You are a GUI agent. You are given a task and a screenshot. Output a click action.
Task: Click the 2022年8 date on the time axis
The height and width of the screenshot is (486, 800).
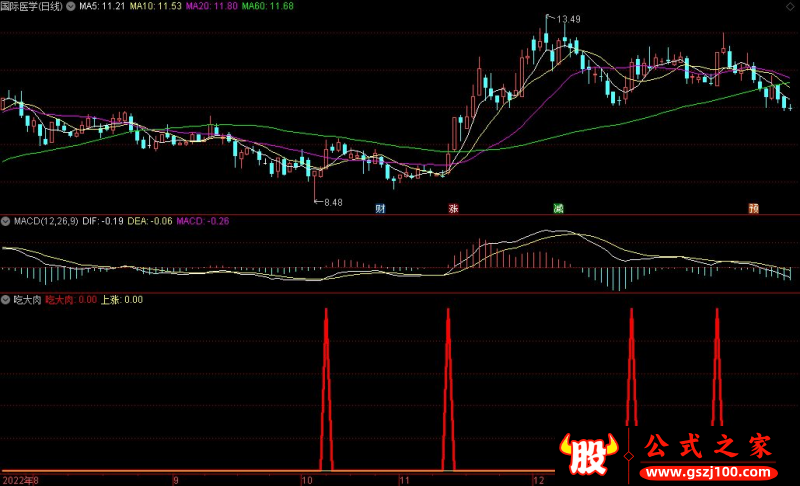point(20,480)
